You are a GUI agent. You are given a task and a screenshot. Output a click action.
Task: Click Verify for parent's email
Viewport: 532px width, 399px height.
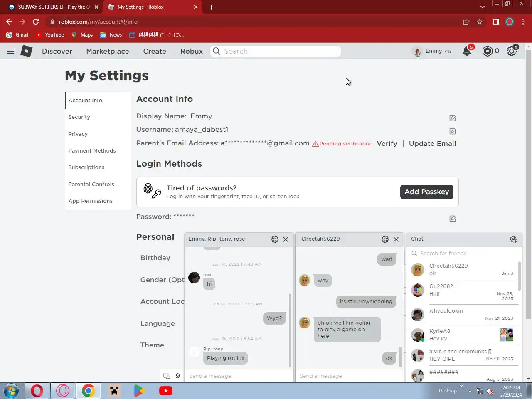tap(387, 143)
